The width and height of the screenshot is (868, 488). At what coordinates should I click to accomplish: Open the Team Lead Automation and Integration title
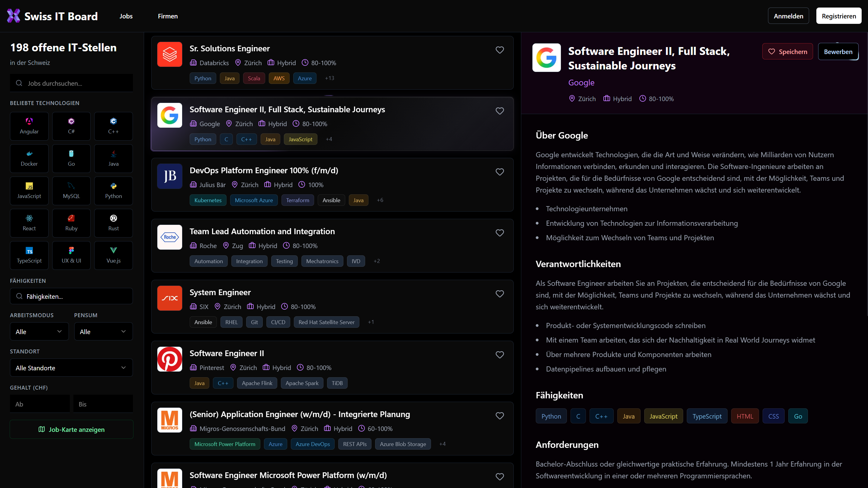tap(262, 231)
